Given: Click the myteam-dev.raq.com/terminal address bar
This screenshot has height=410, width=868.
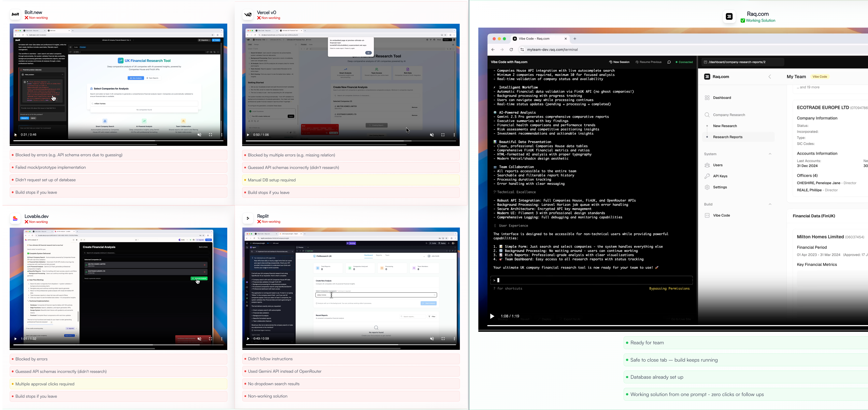Looking at the screenshot, I should coord(553,50).
